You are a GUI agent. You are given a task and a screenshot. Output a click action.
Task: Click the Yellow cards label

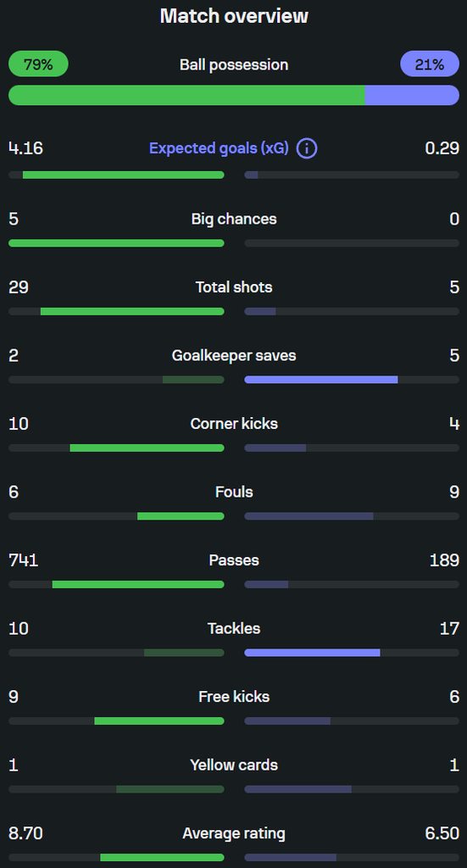234,765
